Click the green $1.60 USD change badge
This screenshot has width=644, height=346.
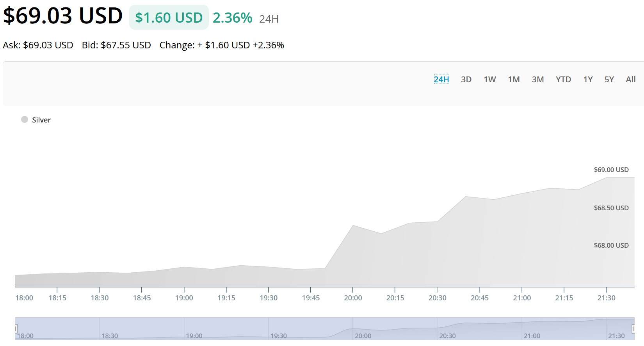(169, 18)
